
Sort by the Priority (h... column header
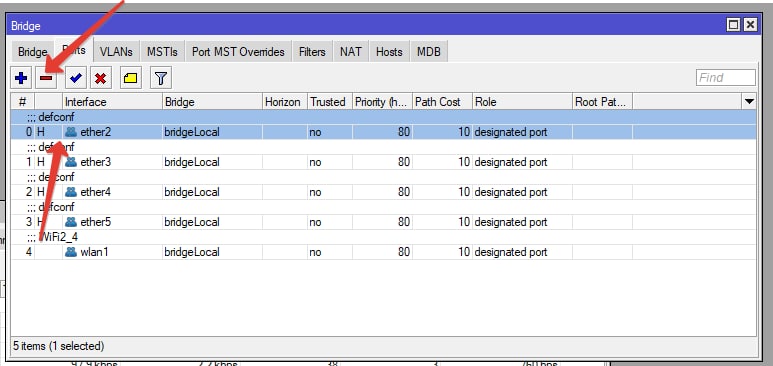coord(383,102)
